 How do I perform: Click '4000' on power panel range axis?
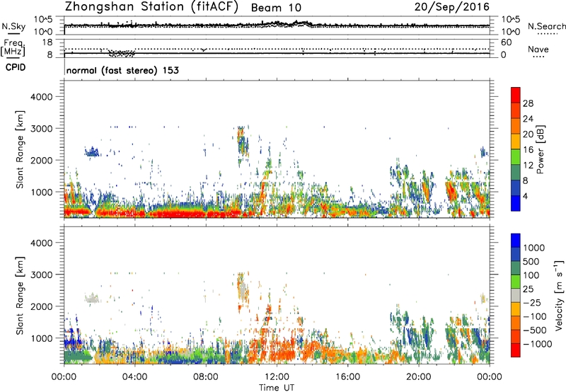click(42, 97)
